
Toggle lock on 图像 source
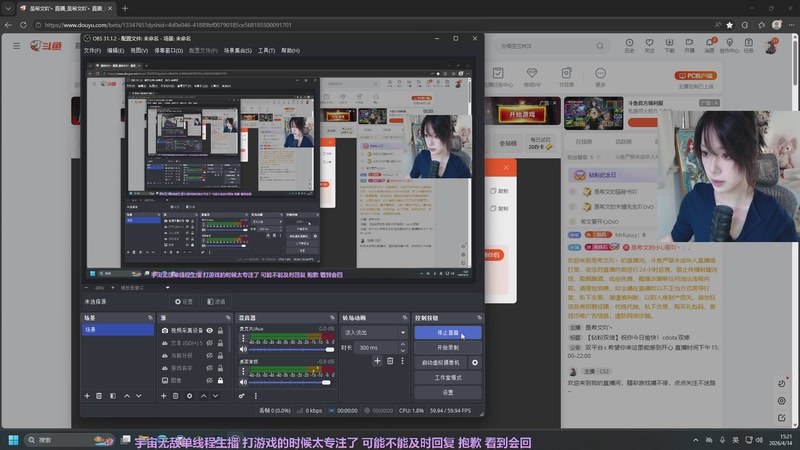point(220,380)
